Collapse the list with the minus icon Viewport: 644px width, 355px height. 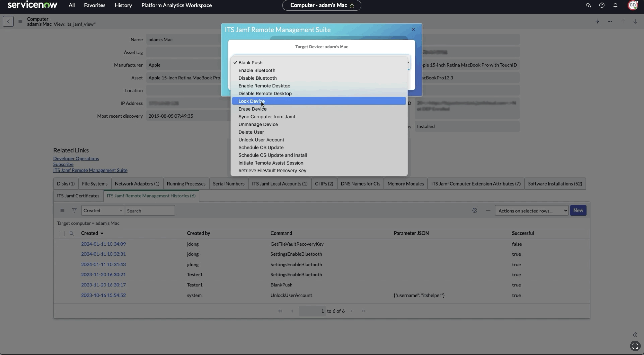click(488, 211)
